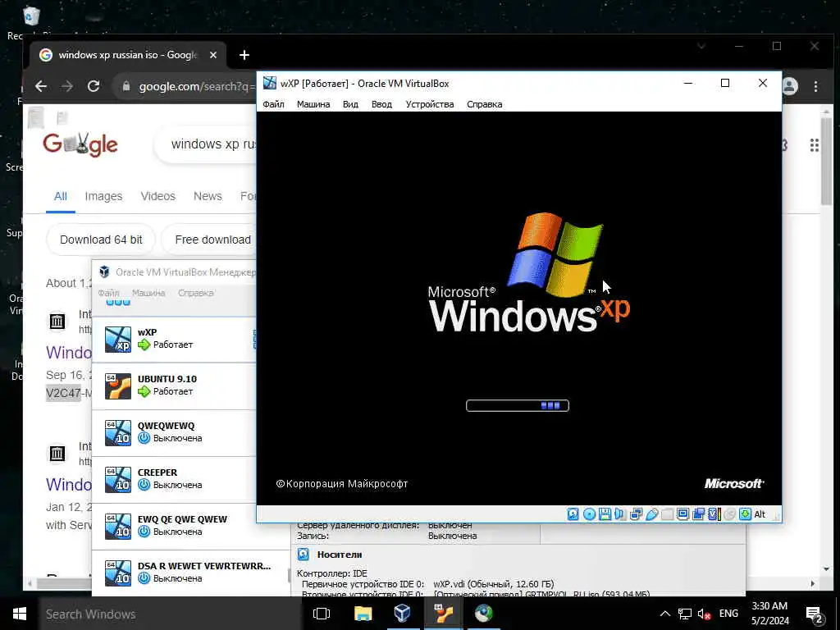840x630 pixels.
Task: Select the QWEQWEWQ machine in Manager
Action: click(x=174, y=432)
